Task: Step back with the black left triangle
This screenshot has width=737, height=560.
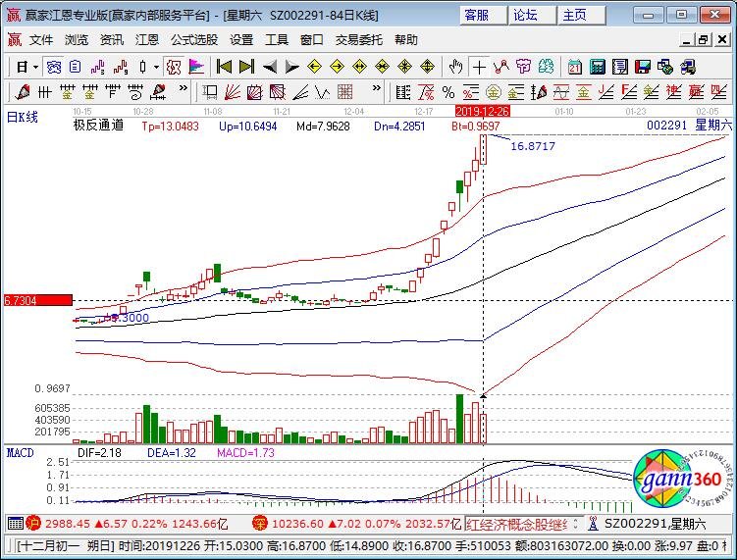Action: coord(270,67)
